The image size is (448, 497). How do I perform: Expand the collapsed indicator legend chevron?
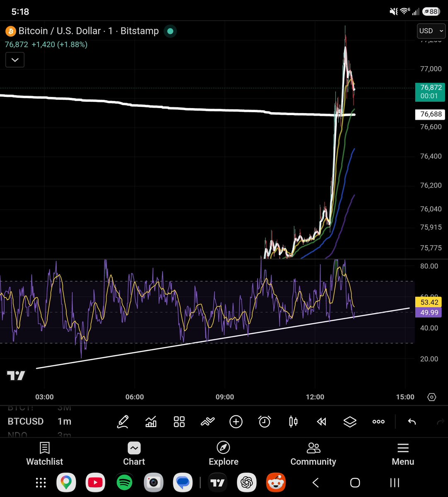pos(15,60)
